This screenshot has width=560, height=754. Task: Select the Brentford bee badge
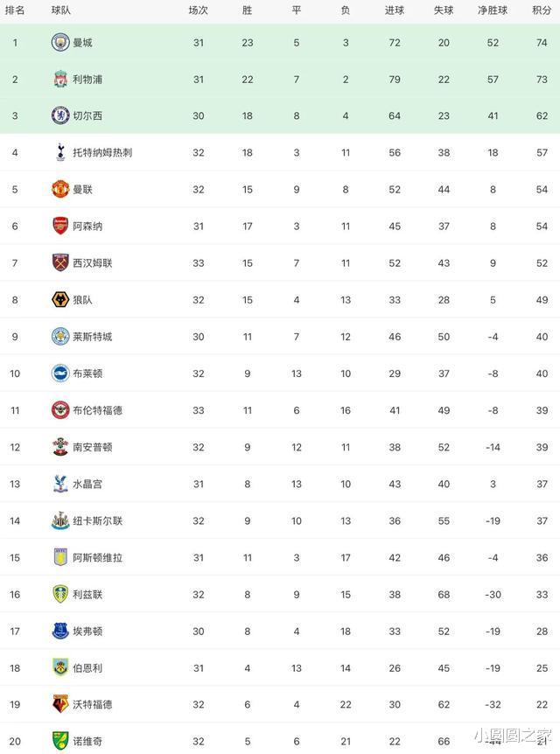(x=60, y=410)
